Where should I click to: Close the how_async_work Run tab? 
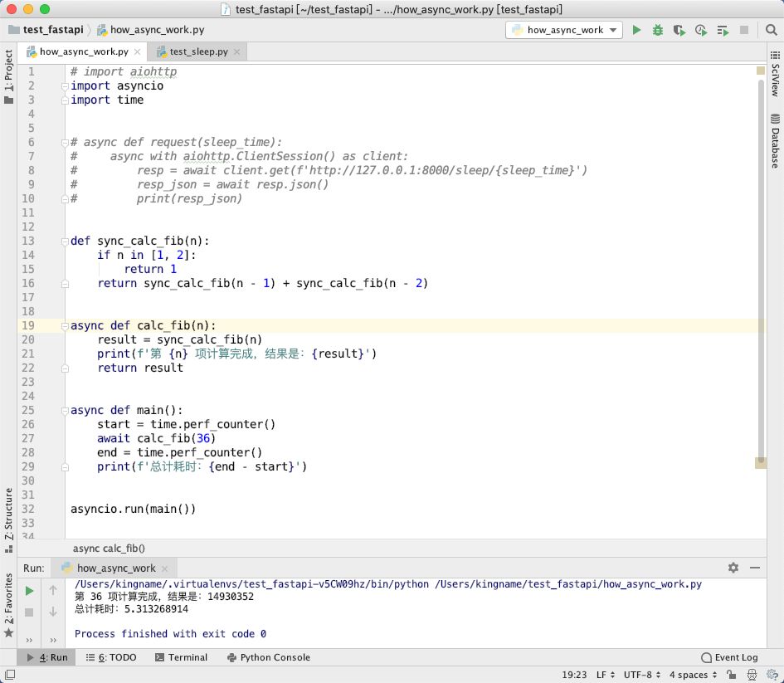[x=164, y=568]
